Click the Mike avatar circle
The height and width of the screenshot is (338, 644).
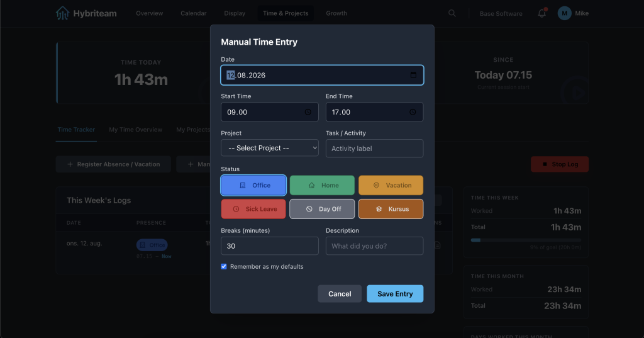pos(564,13)
